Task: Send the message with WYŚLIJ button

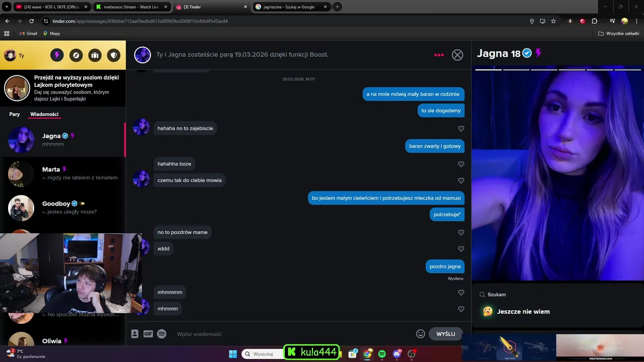Action: pyautogui.click(x=445, y=334)
